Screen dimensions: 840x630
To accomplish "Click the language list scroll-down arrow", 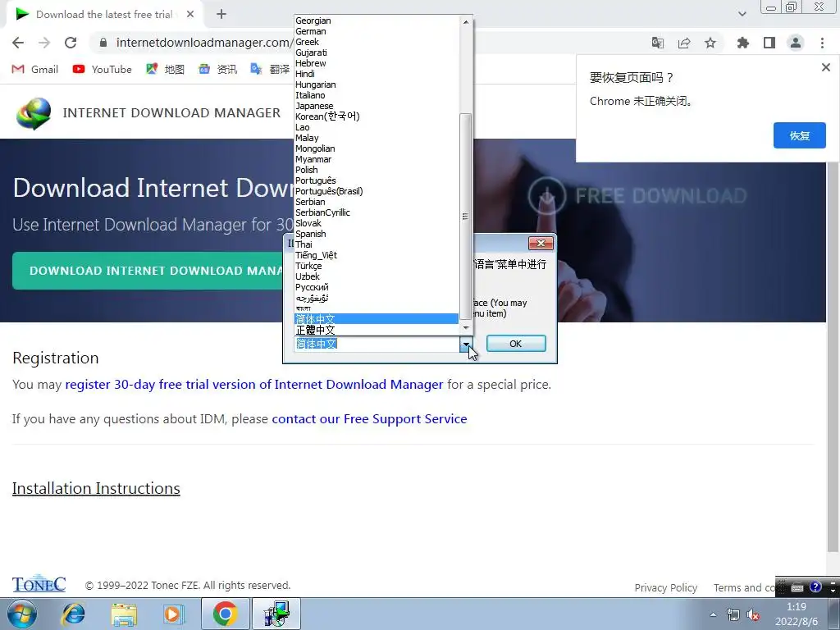I will click(466, 327).
